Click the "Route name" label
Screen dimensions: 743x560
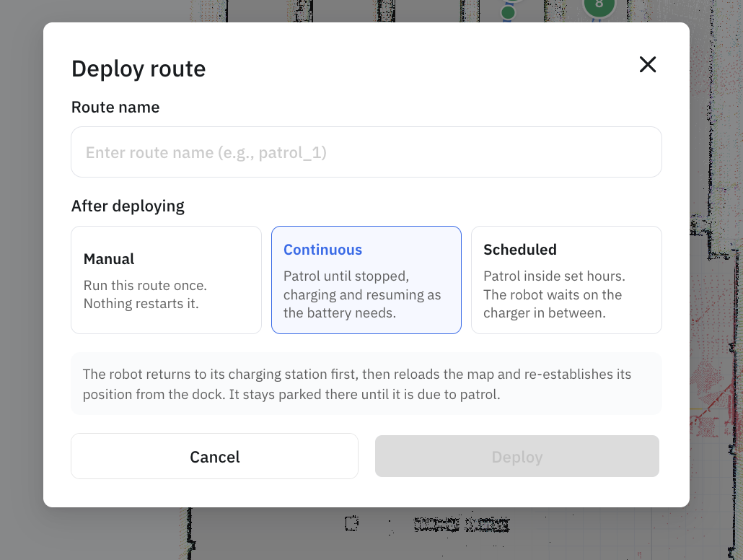click(115, 107)
